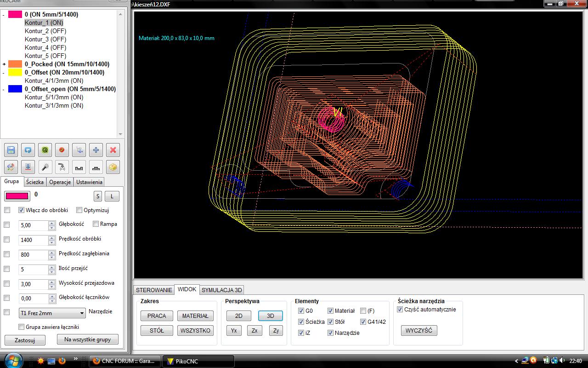Enable the Rampa checkbox
The height and width of the screenshot is (368, 588).
[96, 224]
